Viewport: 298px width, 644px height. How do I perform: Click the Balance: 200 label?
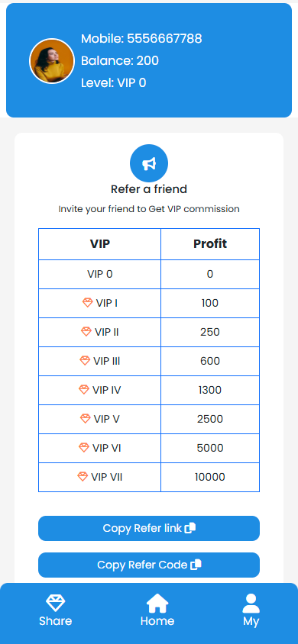pos(120,61)
